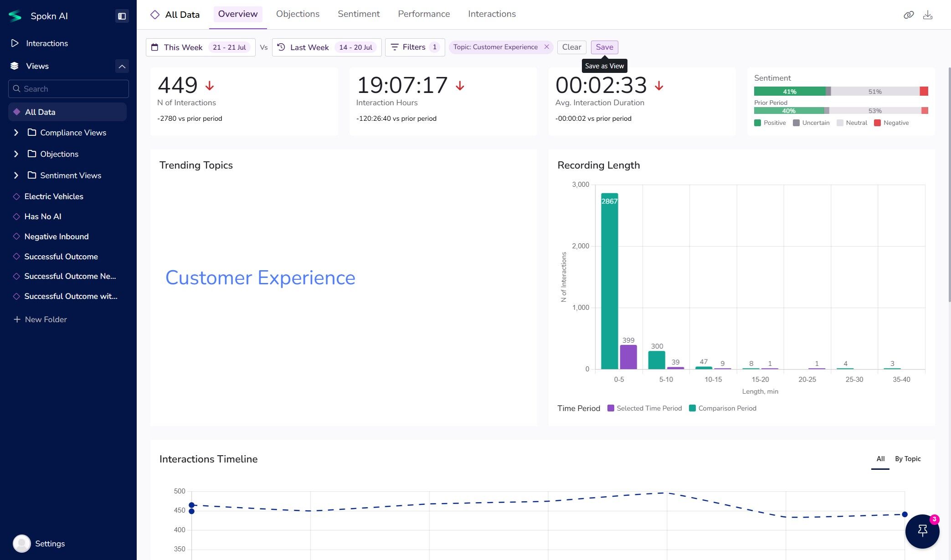Click the copy link icon
951x560 pixels.
[908, 15]
